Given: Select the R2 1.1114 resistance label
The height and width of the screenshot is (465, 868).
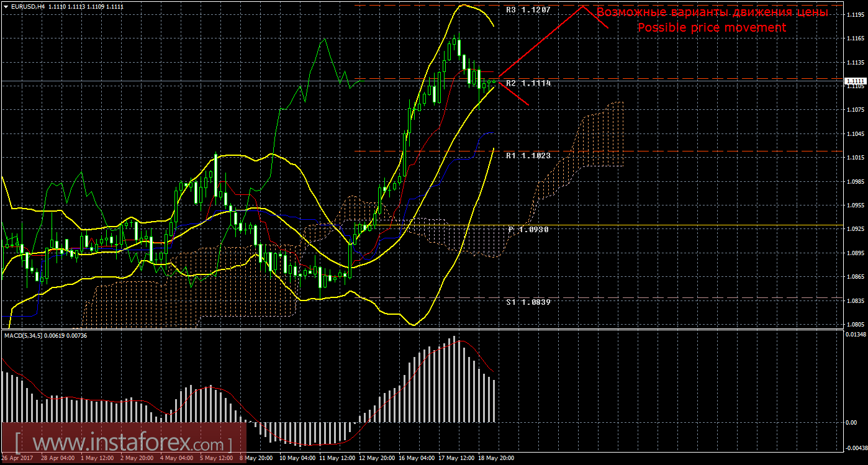Looking at the screenshot, I should [x=528, y=83].
